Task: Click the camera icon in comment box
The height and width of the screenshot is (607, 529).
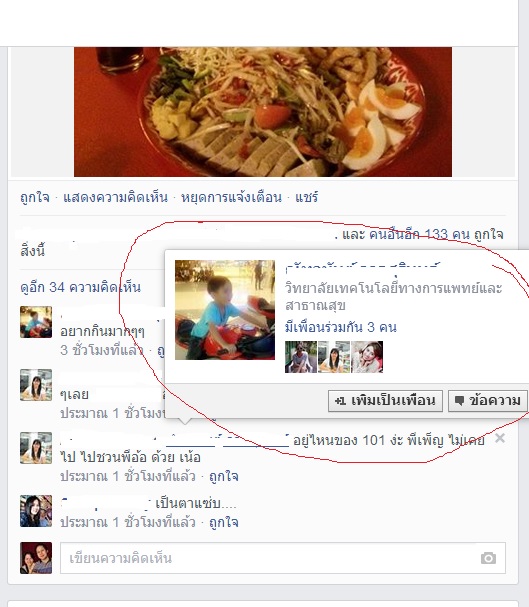Action: coord(488,558)
